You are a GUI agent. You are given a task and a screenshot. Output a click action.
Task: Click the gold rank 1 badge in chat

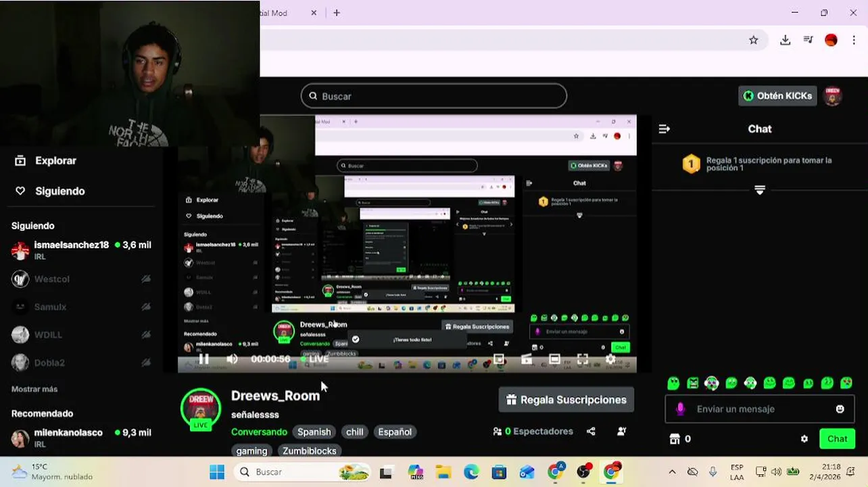pyautogui.click(x=691, y=164)
